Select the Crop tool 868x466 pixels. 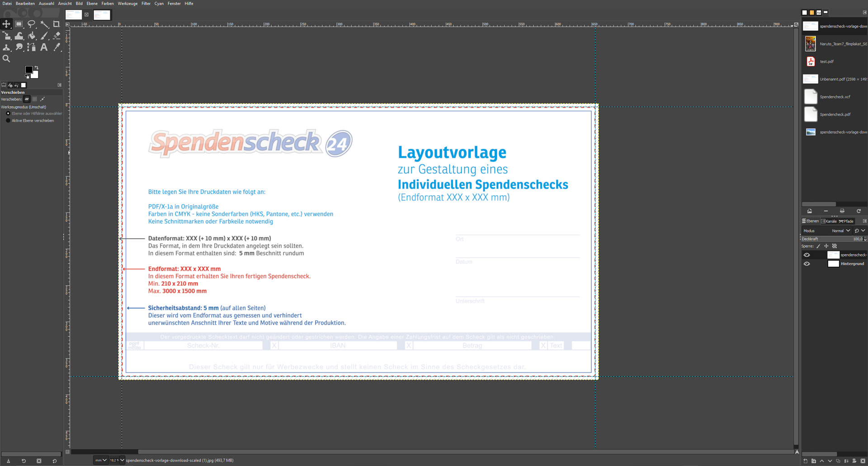57,24
